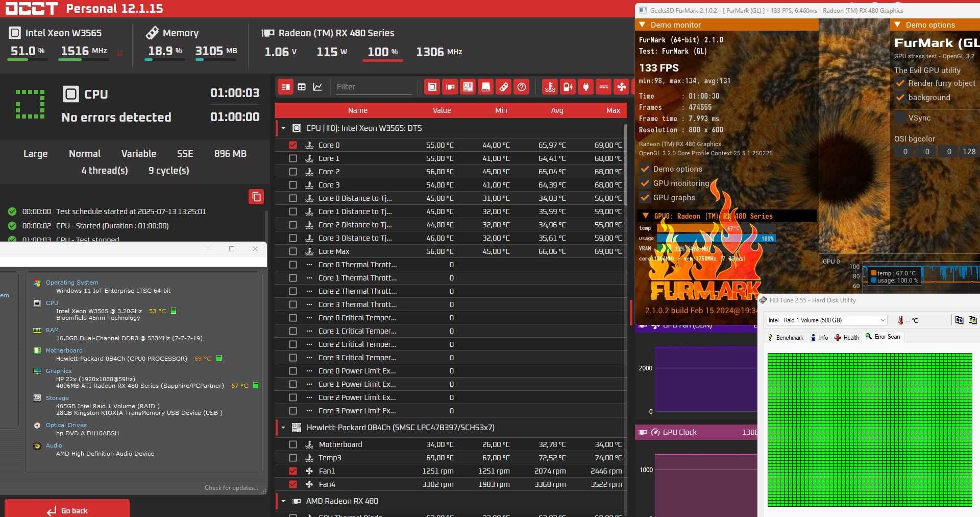The image size is (980, 517).
Task: Check the Core 1 temperature checkbox
Action: click(293, 158)
